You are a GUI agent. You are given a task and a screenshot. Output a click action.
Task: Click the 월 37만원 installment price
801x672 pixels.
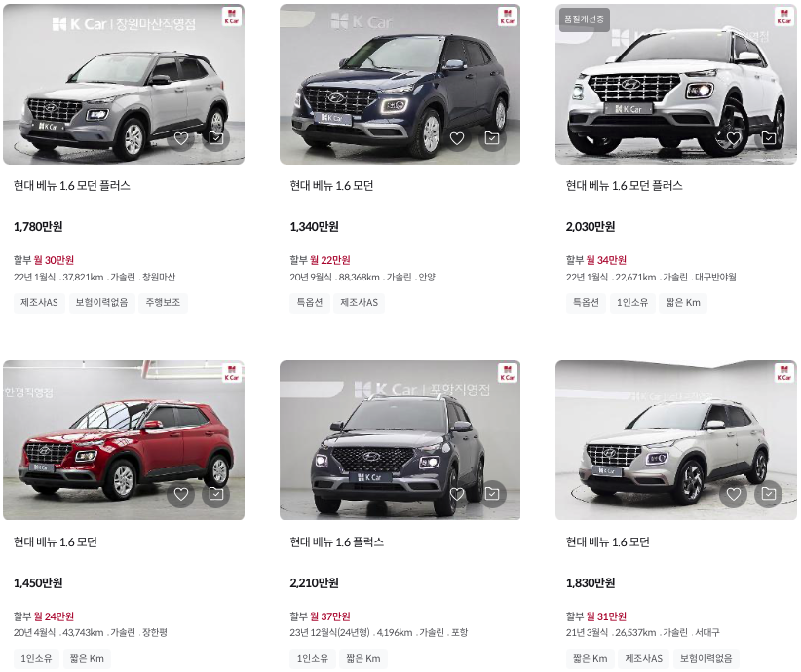330,616
